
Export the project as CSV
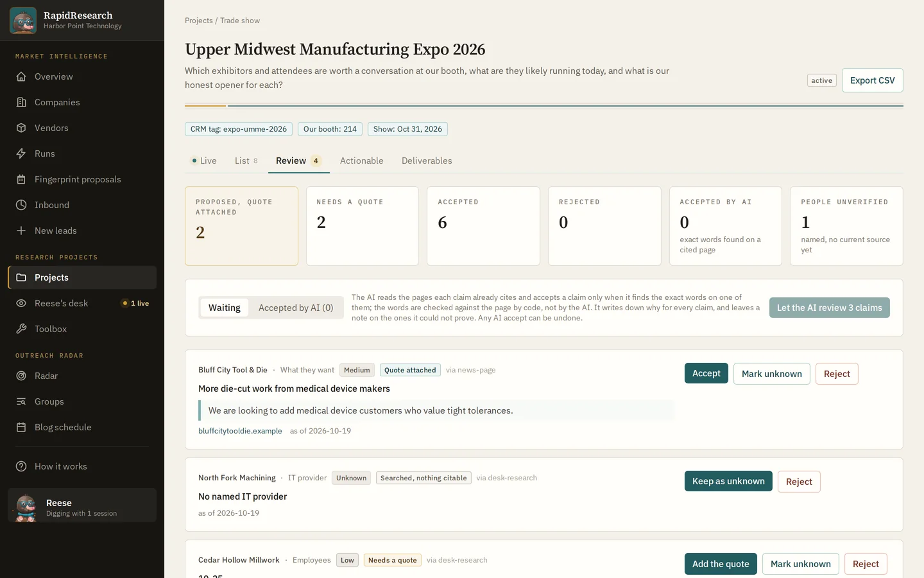(x=872, y=80)
